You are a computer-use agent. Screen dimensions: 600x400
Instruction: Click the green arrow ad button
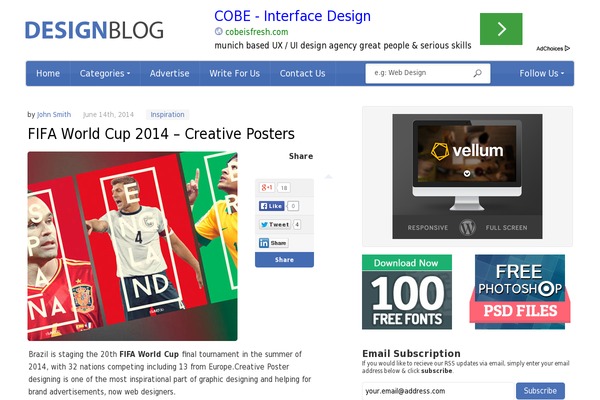[501, 29]
